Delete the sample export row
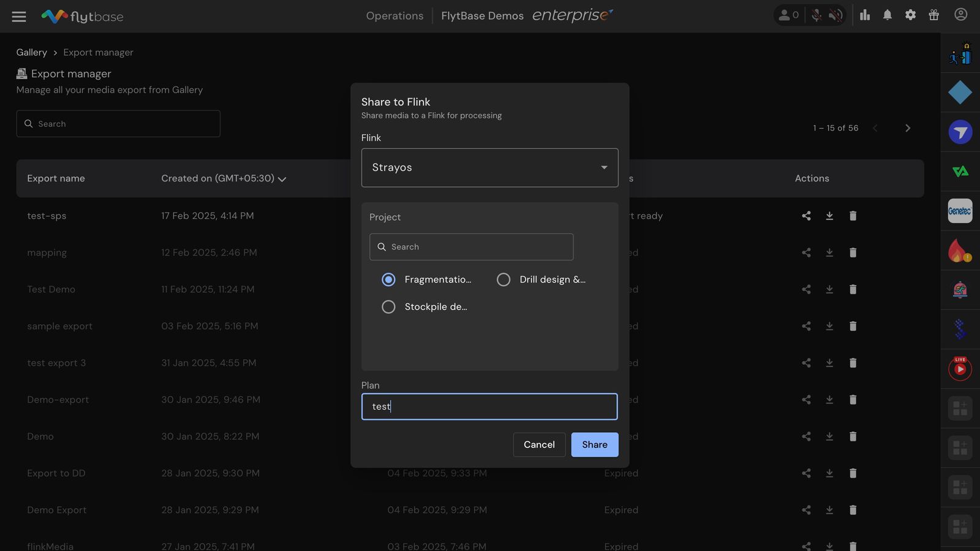Viewport: 980px width, 551px height. tap(853, 326)
